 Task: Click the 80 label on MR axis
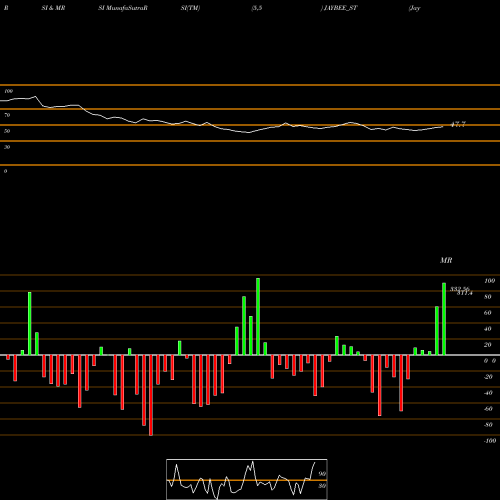(488, 297)
